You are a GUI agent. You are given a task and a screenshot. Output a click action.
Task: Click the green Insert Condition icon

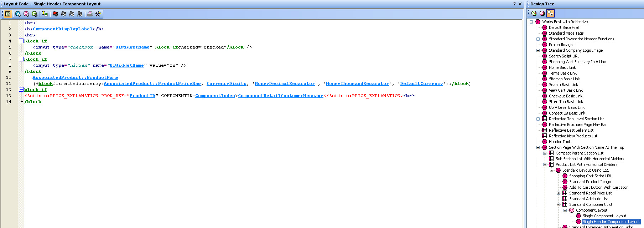35,14
